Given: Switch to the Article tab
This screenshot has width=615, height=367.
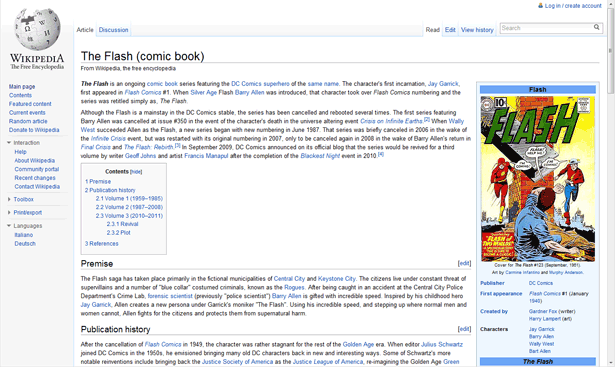Looking at the screenshot, I should coord(85,30).
